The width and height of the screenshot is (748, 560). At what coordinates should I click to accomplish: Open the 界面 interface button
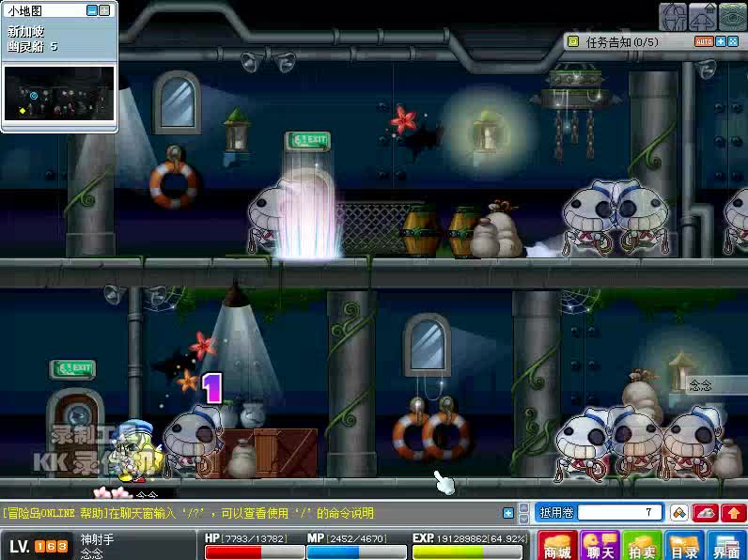click(x=726, y=545)
